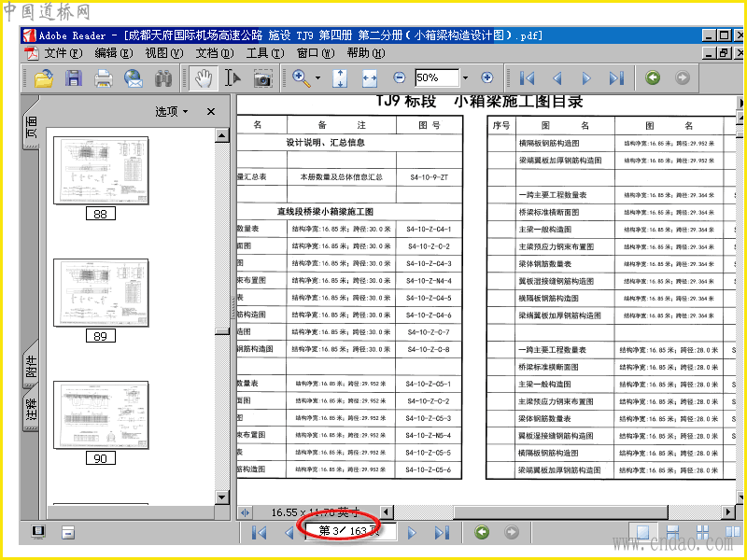Email the PDF using the globe envelope icon
This screenshot has width=747, height=560.
pos(134,78)
